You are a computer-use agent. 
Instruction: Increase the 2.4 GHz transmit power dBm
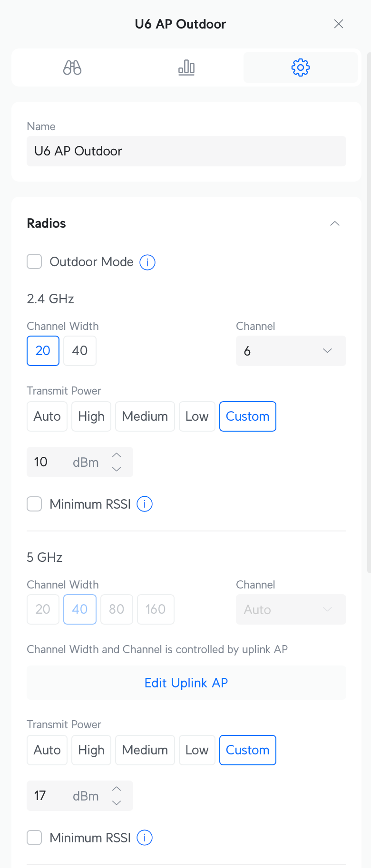pyautogui.click(x=117, y=455)
